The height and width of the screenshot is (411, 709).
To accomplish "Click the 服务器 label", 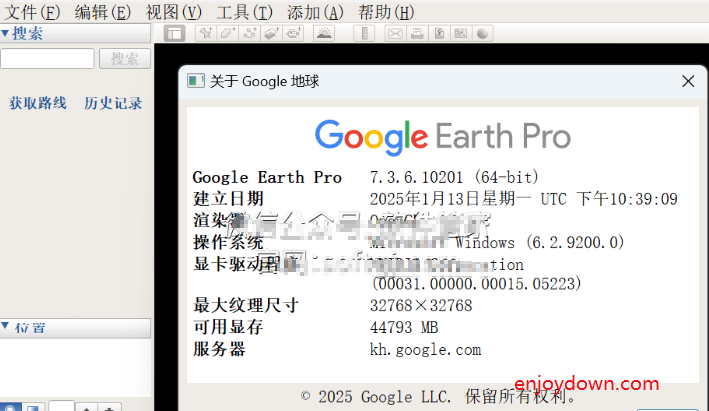I will click(x=219, y=350).
